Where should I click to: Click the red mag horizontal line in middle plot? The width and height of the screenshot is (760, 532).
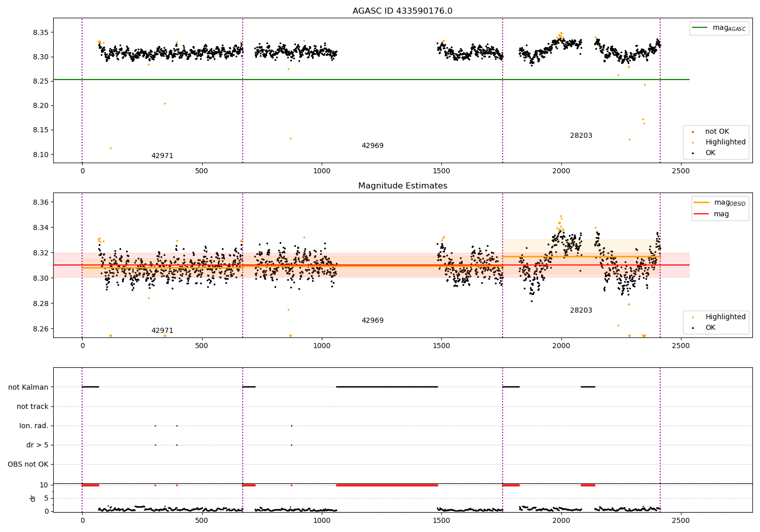(371, 265)
